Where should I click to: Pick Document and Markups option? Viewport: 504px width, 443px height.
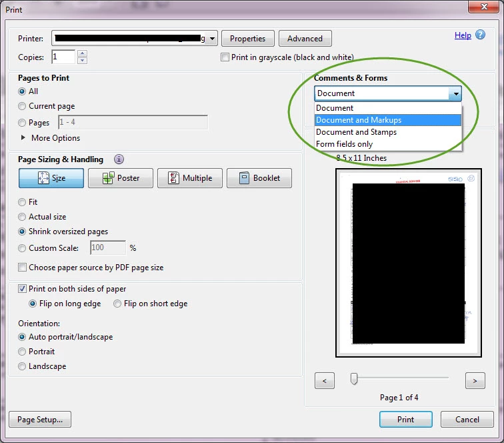click(387, 120)
